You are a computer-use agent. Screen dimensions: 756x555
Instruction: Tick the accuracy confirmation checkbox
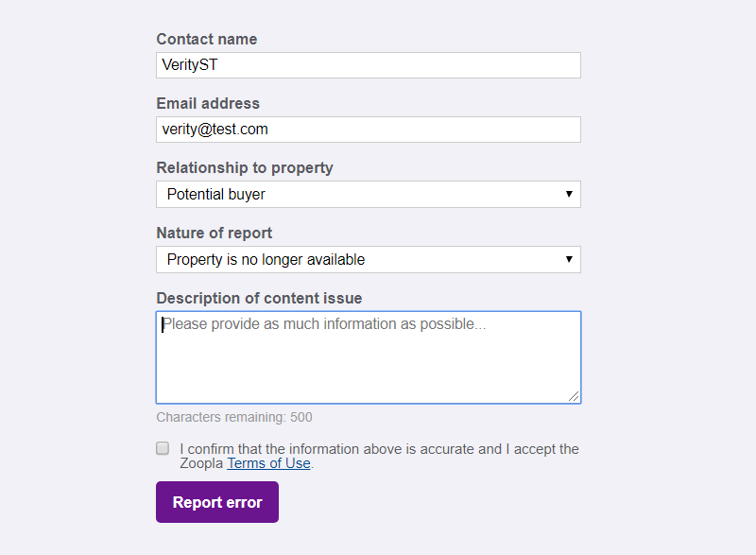click(x=163, y=448)
